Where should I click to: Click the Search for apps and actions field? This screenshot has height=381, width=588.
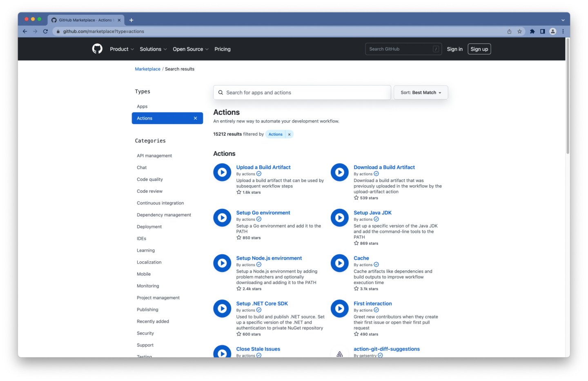pyautogui.click(x=302, y=92)
